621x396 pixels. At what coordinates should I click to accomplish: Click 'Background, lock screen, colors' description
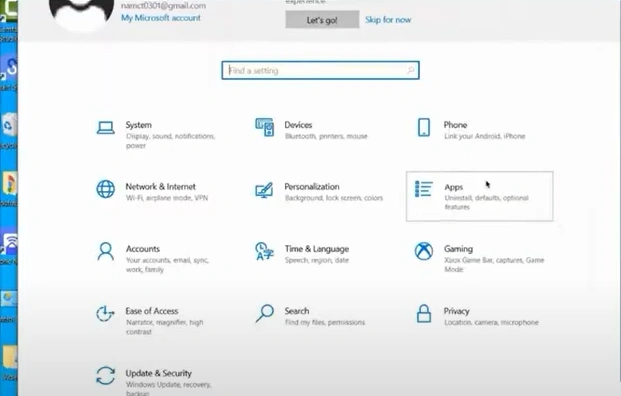point(334,198)
